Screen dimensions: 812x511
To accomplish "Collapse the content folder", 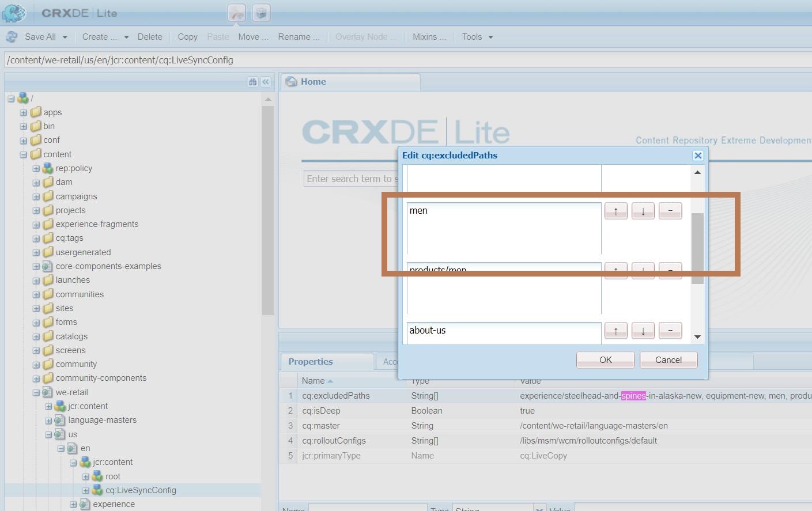I will (x=24, y=154).
